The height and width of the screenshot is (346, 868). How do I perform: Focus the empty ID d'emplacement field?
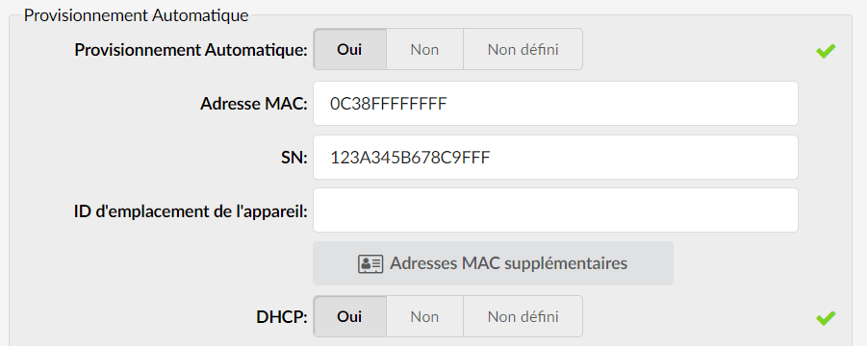click(x=555, y=210)
